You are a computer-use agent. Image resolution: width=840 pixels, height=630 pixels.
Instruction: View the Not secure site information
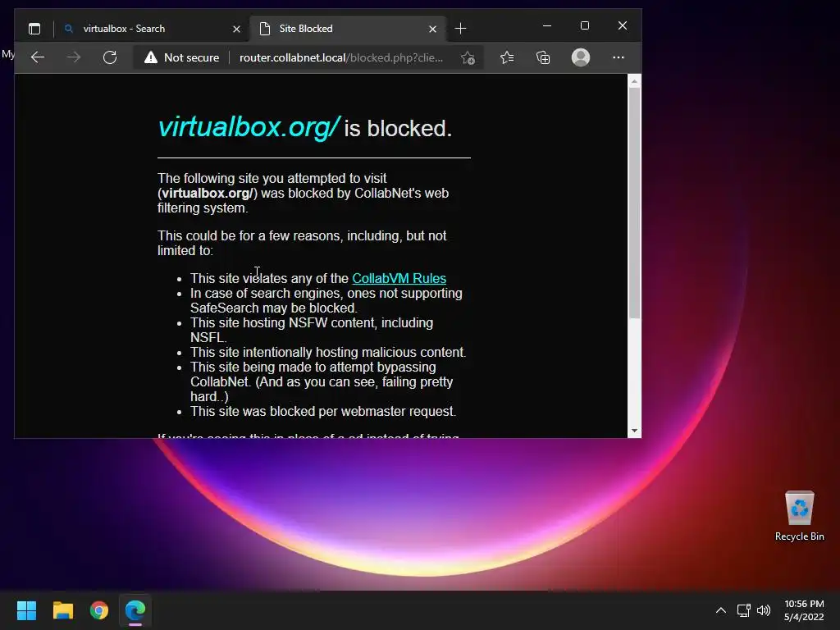(181, 57)
